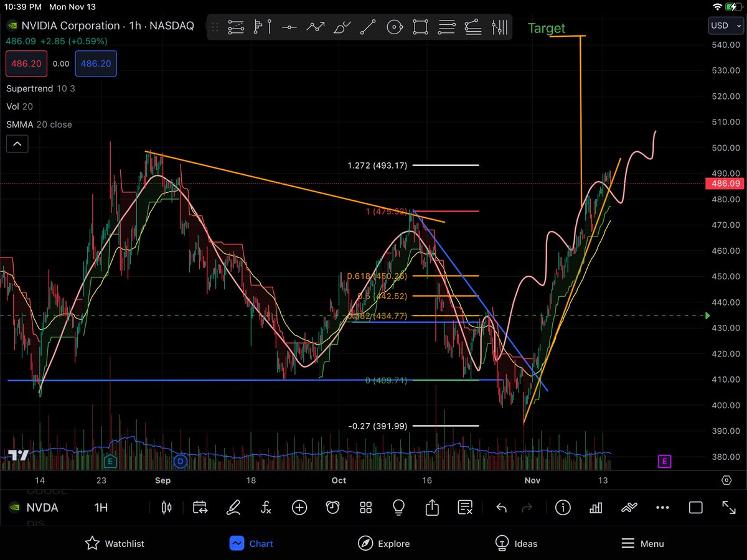Viewport: 747px width, 560px height.
Task: Go to the Explore tab
Action: pos(384,543)
